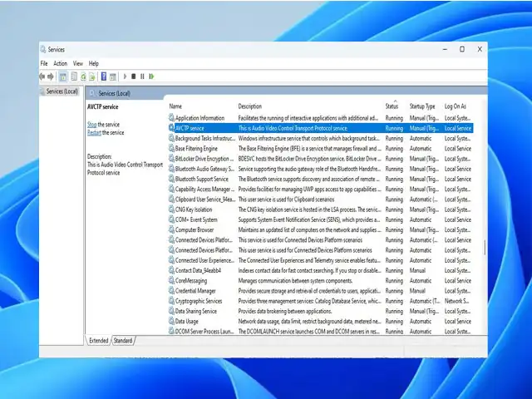Sort by the Startup Type column header
Viewport: 532px width, 399px height.
422,106
